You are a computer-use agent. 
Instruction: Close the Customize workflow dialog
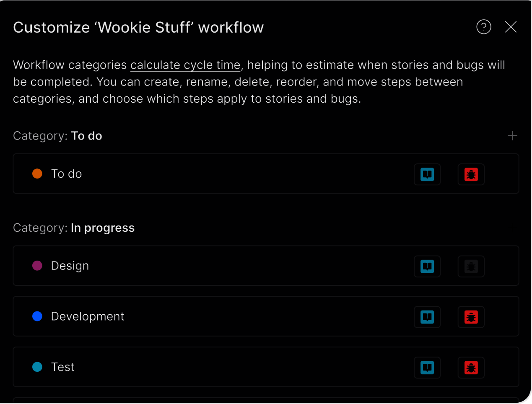(x=511, y=27)
